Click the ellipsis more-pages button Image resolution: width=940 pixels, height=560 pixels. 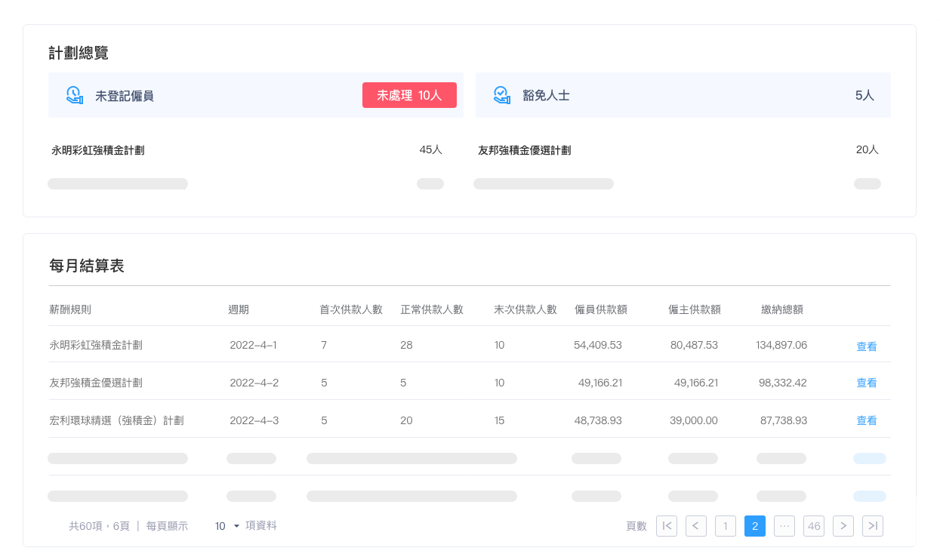[784, 526]
